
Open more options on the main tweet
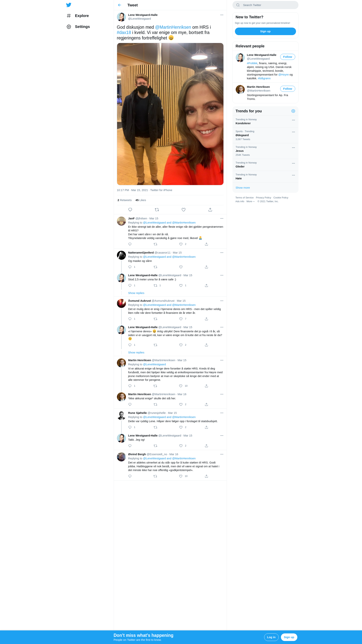point(222,15)
